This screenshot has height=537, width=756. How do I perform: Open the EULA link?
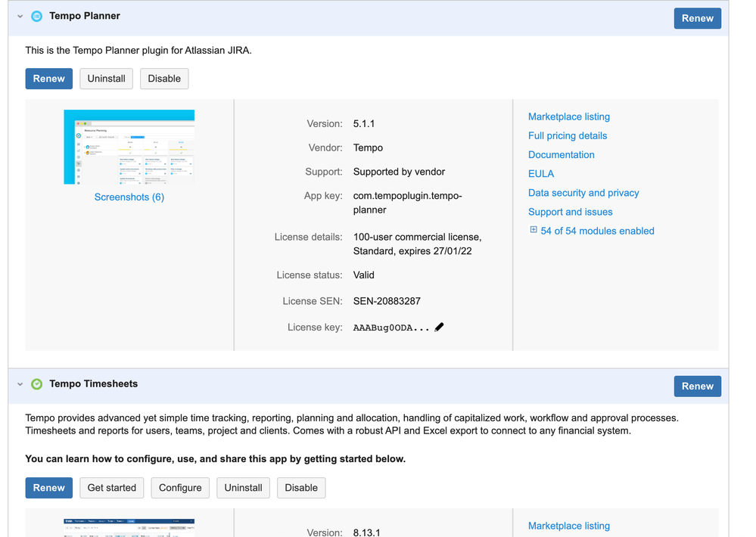tap(541, 174)
